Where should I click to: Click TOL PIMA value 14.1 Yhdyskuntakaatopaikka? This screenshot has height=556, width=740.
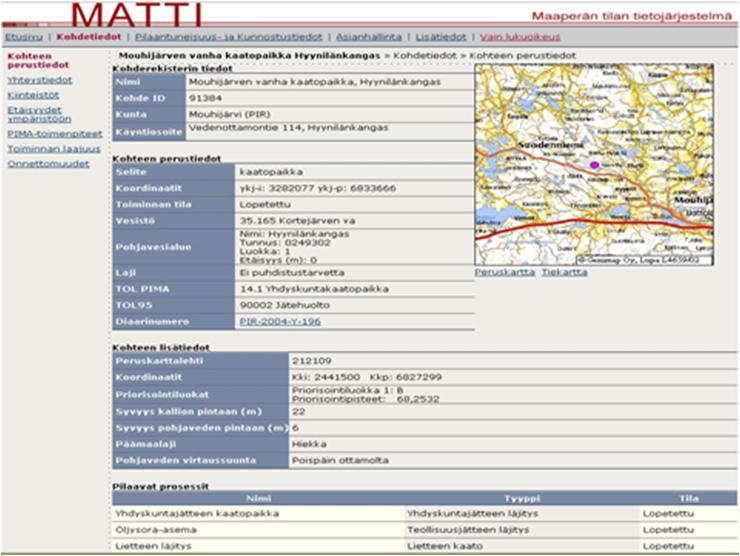[314, 289]
